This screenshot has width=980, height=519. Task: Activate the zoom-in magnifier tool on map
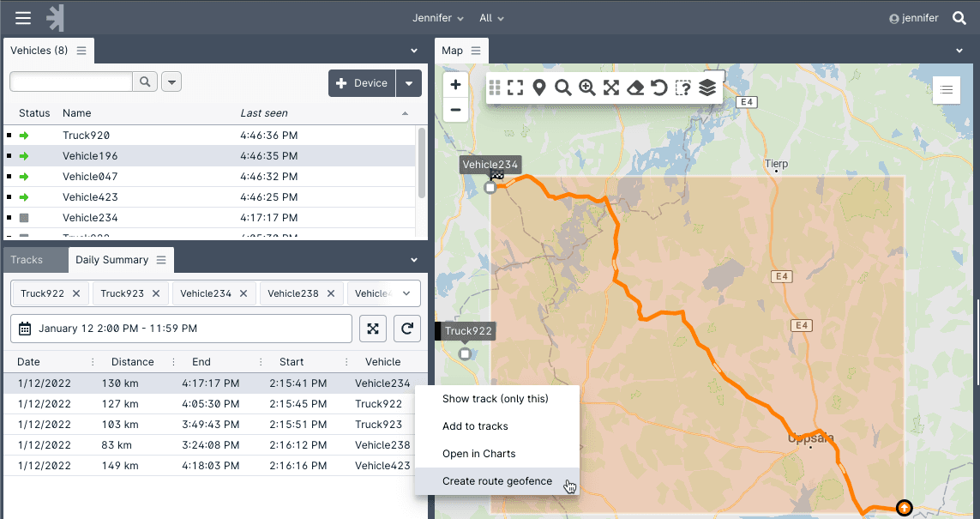587,88
